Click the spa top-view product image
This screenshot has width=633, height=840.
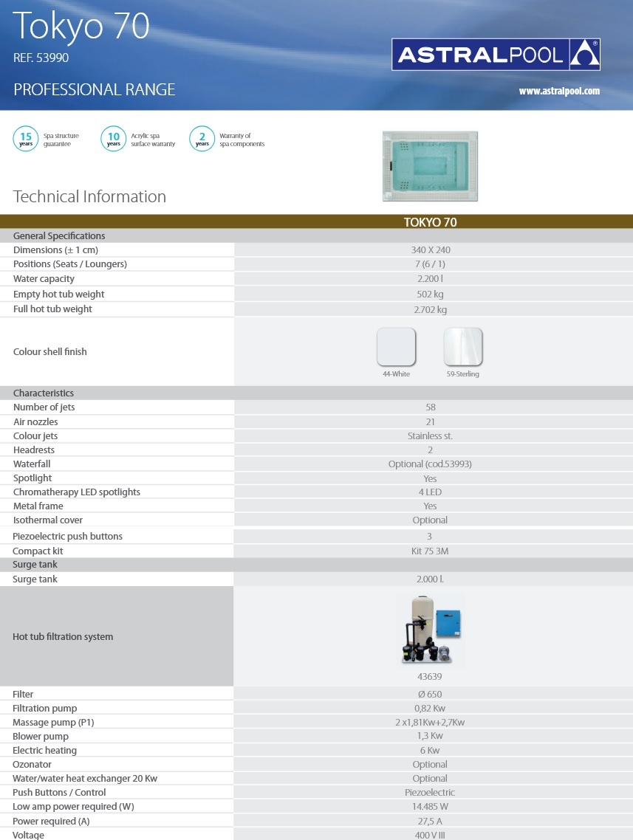click(x=430, y=166)
